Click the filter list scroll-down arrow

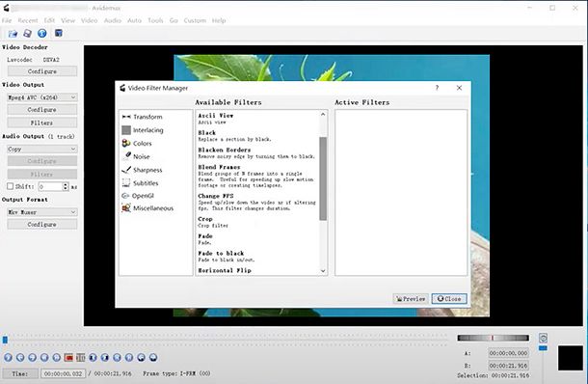point(323,271)
